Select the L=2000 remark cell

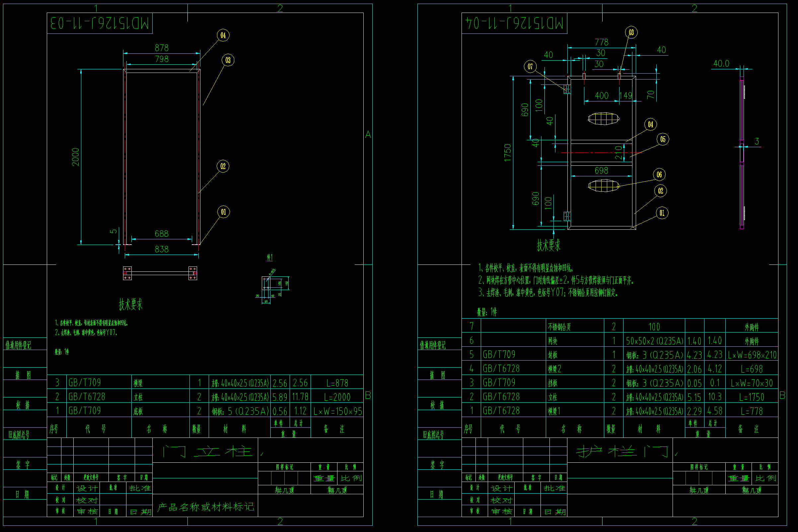(337, 397)
